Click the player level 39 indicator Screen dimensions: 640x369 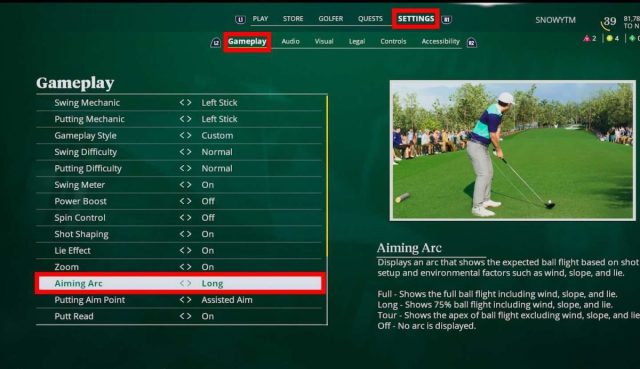pos(609,22)
